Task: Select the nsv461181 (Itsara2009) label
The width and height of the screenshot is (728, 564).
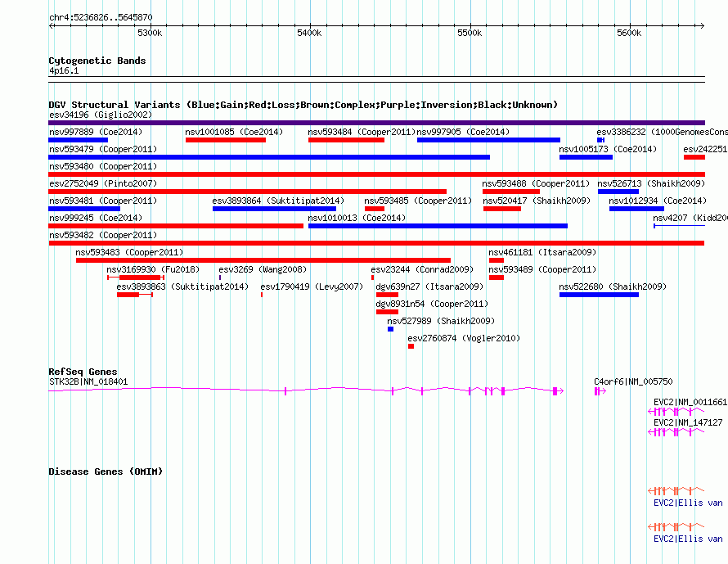Action: (x=542, y=252)
